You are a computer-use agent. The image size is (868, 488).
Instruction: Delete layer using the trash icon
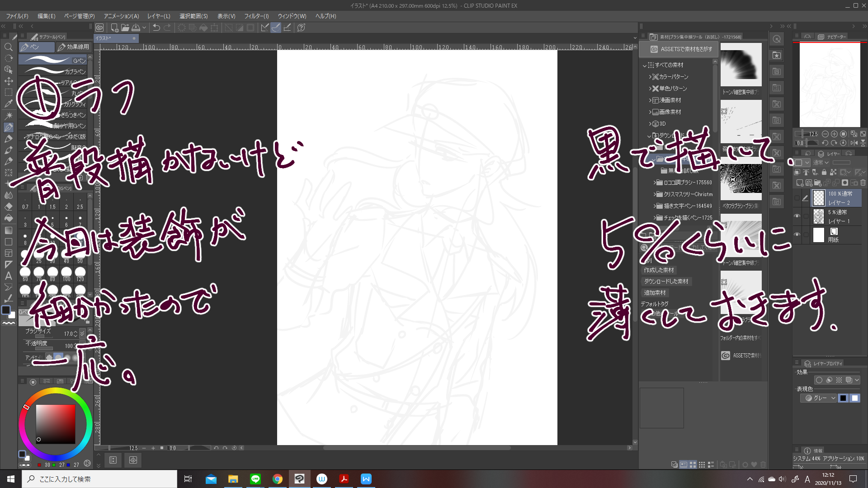(863, 183)
